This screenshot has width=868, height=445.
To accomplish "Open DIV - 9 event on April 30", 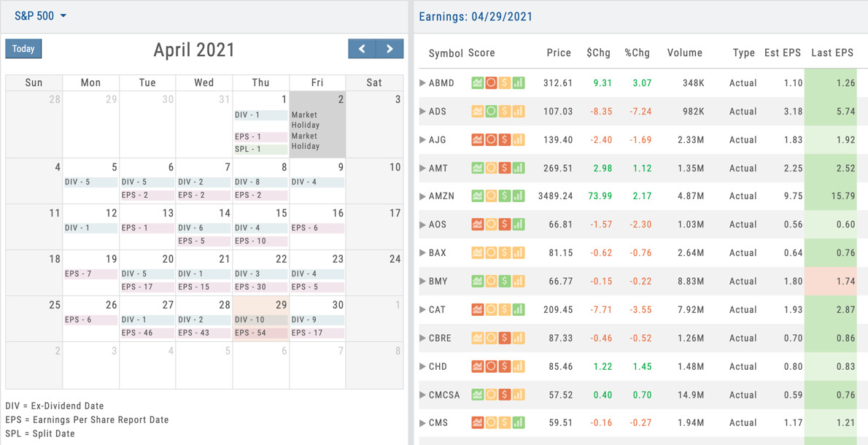I will (317, 320).
